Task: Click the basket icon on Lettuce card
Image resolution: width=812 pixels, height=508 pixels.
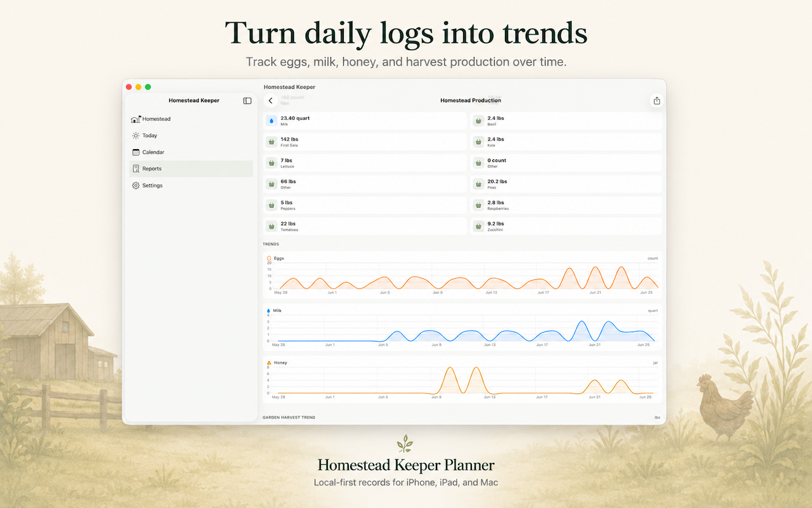Action: [272, 163]
